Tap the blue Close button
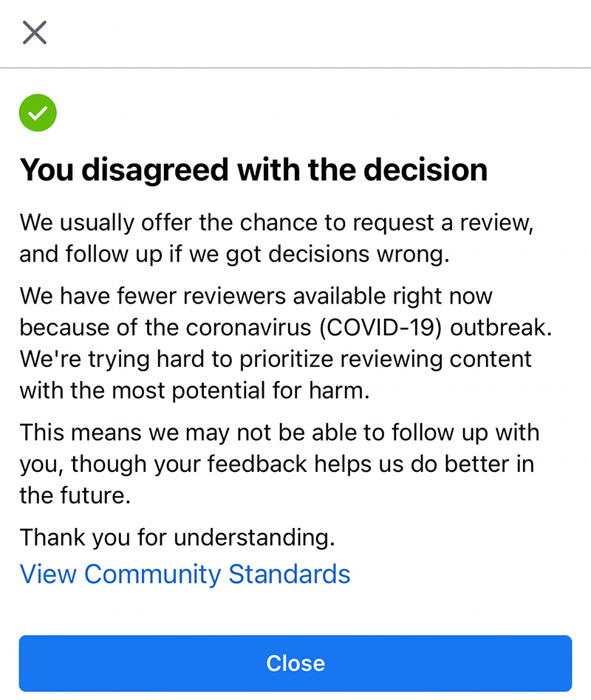 (x=295, y=663)
